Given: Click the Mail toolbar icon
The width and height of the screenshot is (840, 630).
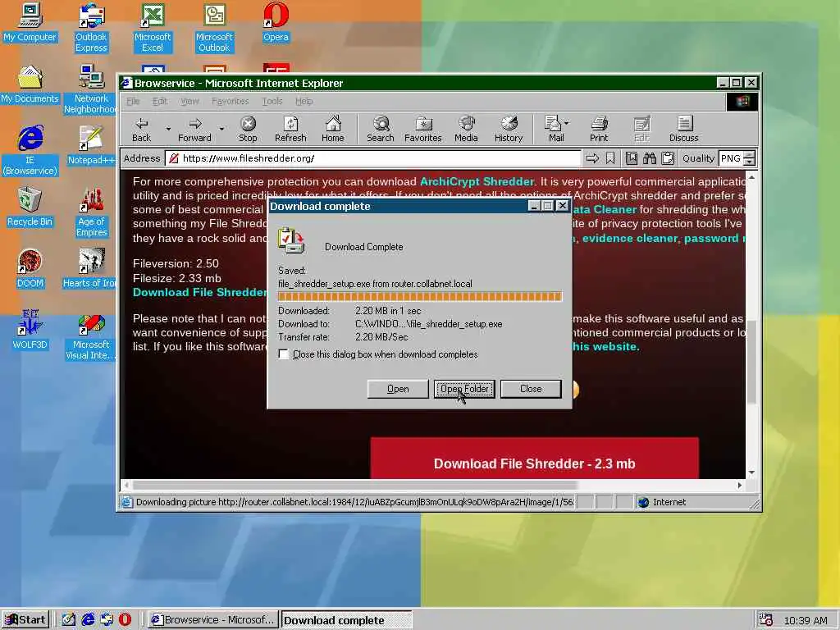Looking at the screenshot, I should pyautogui.click(x=554, y=130).
